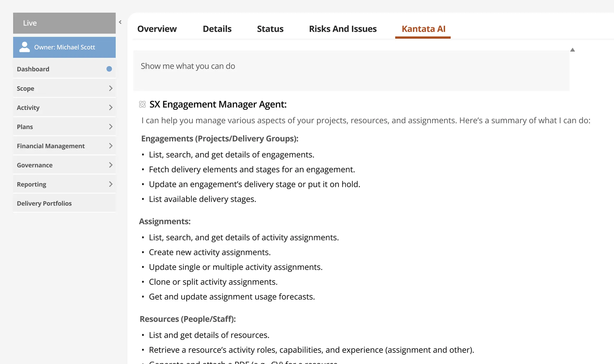Click the SX Engagement Manager Agent icon
Viewport: 614px width, 364px height.
(x=143, y=104)
